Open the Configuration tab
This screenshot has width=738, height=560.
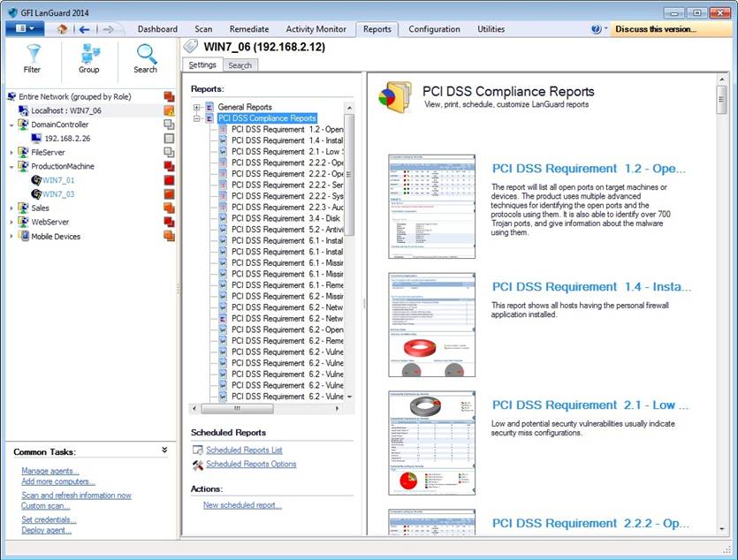coord(434,29)
